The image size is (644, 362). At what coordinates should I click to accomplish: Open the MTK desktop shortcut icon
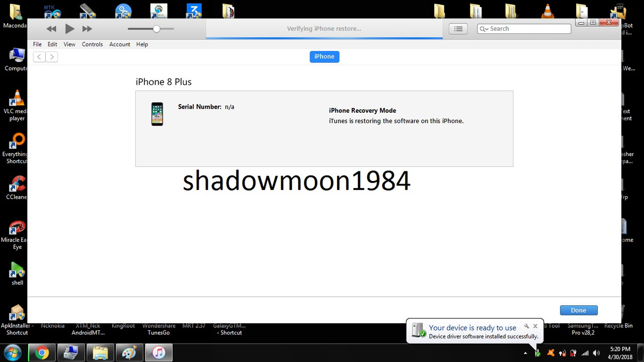pos(52,11)
